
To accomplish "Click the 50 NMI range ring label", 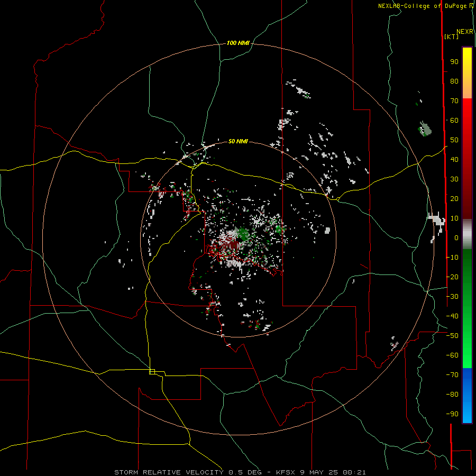I will tap(237, 141).
